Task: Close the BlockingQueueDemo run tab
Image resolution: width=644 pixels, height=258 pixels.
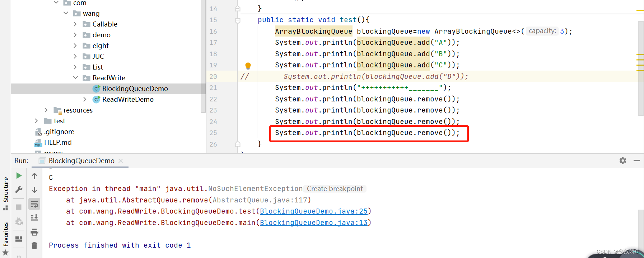Action: point(121,161)
